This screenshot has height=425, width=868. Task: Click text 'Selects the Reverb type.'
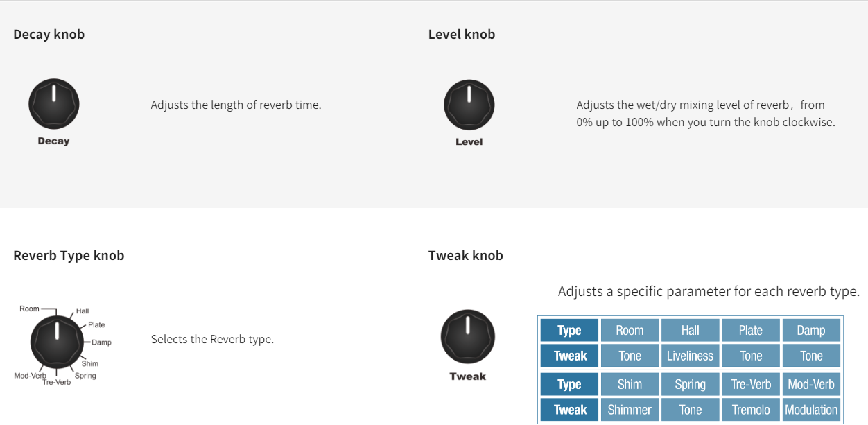point(212,340)
